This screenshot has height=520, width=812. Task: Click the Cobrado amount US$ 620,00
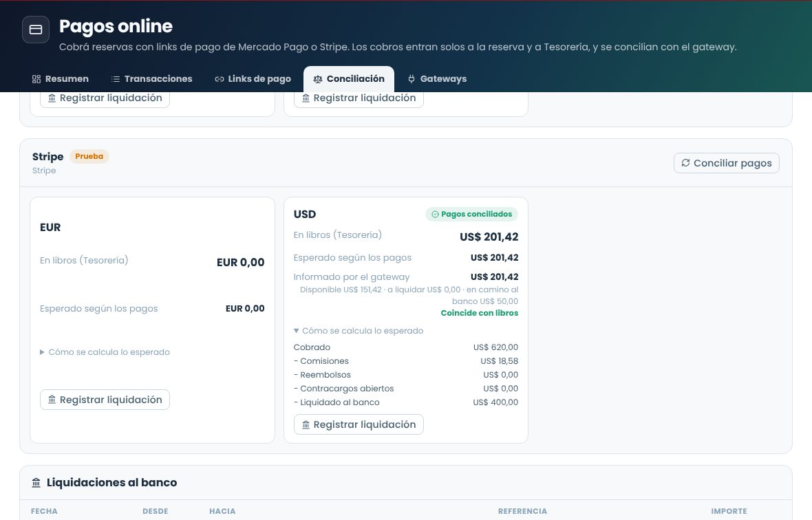pos(495,347)
